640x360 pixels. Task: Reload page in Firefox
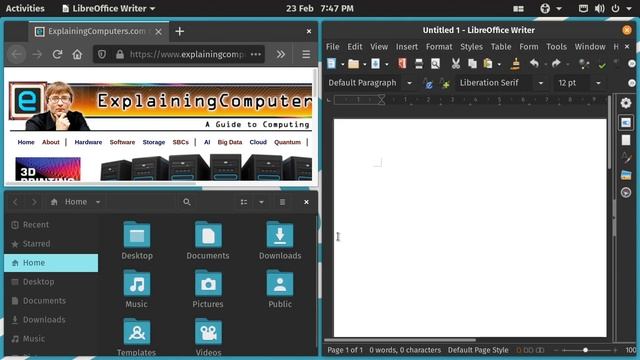(x=57, y=54)
